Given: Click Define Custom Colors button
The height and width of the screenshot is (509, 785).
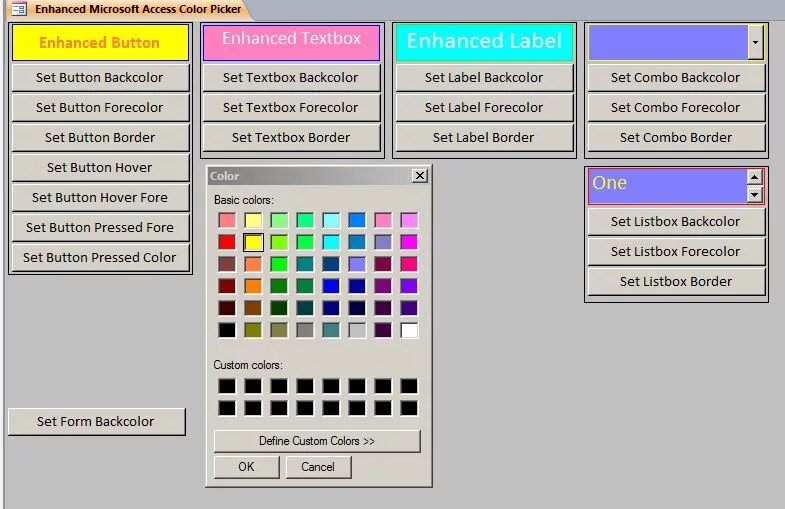Looking at the screenshot, I should coord(317,441).
